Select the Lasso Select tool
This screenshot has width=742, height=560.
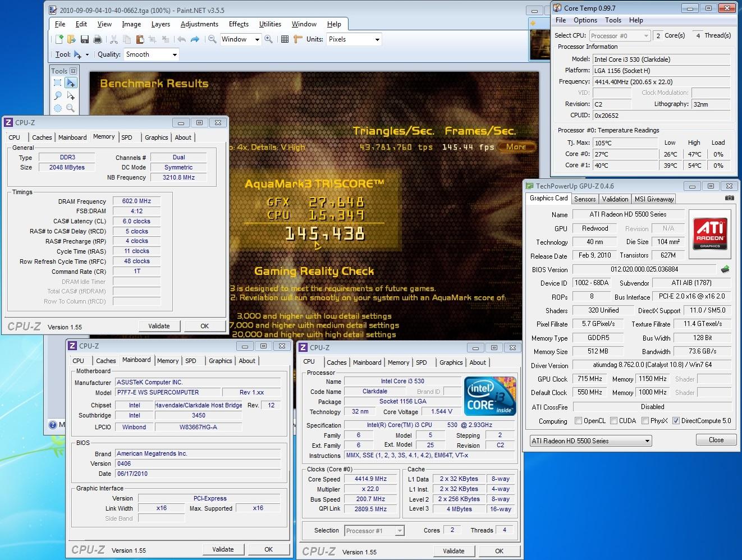[58, 96]
